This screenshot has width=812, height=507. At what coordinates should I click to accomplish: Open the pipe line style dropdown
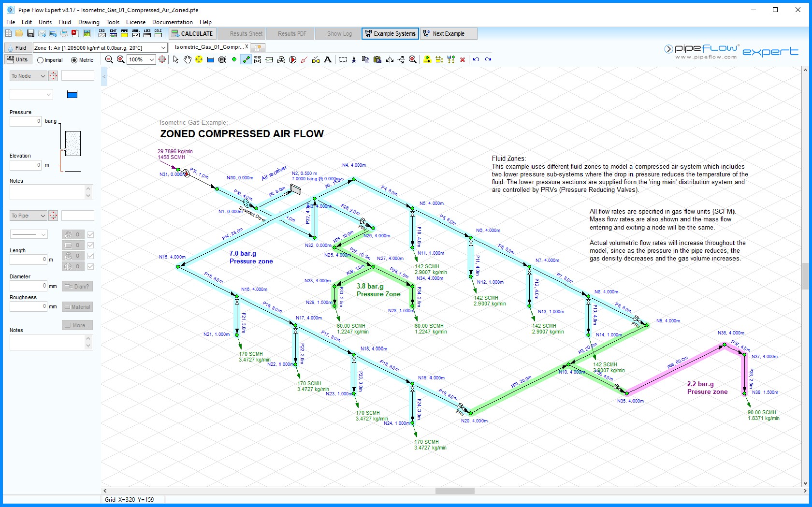(29, 234)
